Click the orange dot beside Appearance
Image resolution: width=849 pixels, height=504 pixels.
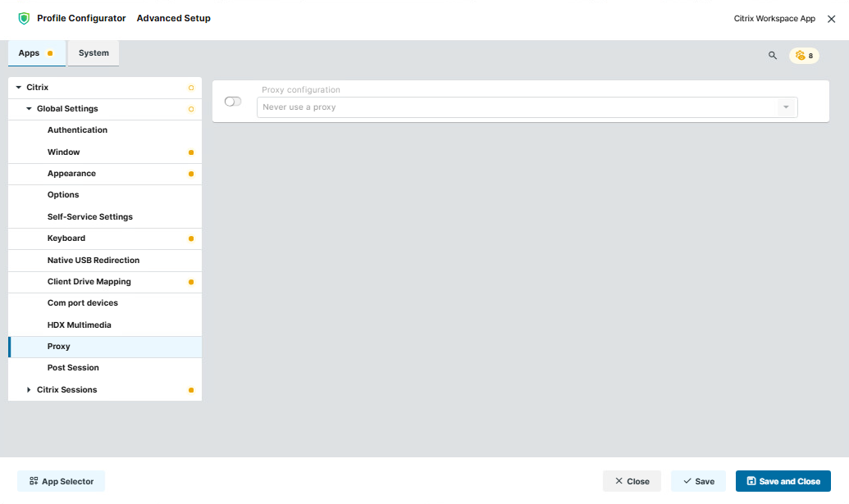point(191,174)
